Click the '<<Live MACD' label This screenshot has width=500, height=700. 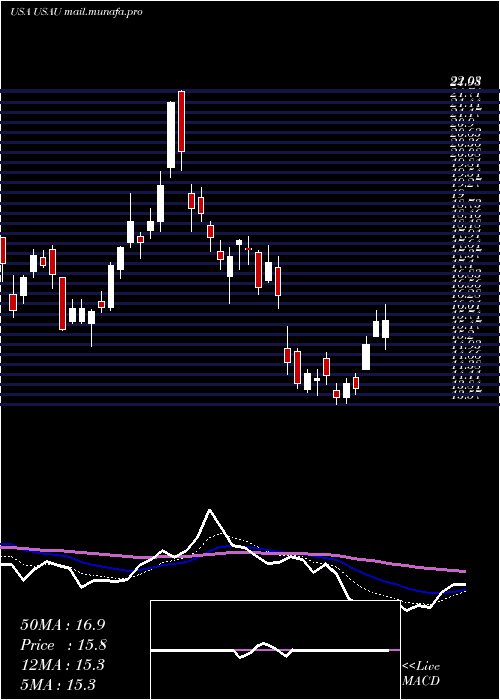(421, 674)
